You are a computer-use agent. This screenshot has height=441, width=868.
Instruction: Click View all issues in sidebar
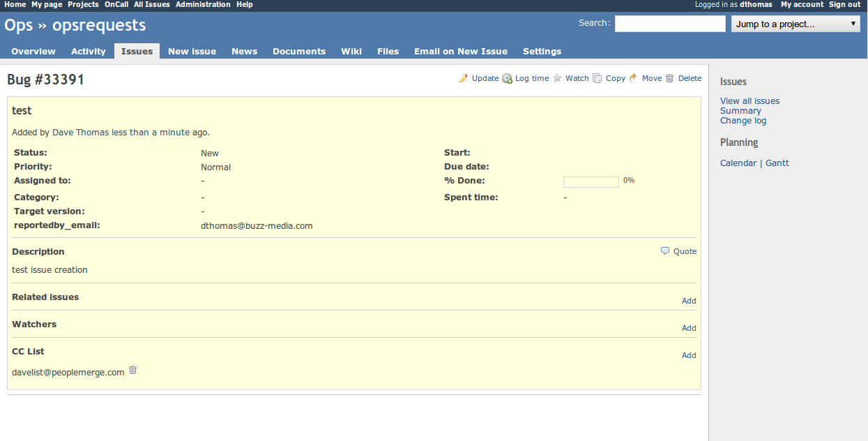749,101
